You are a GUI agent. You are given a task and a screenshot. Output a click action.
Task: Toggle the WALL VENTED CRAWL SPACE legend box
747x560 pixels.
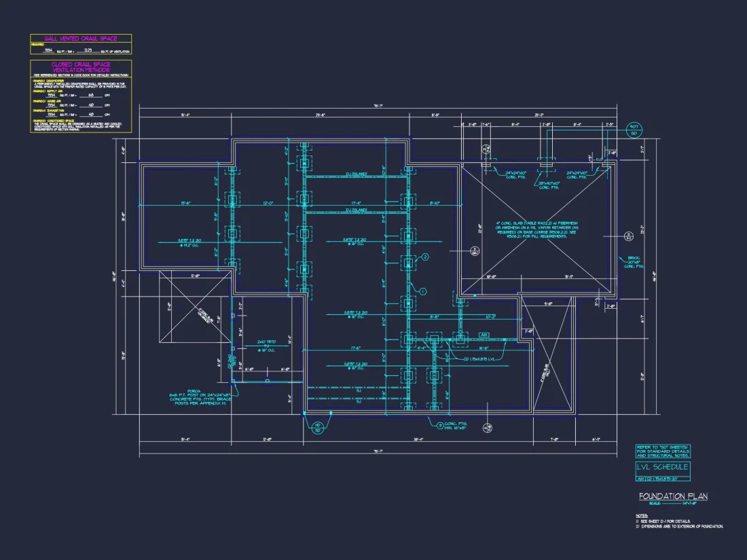point(80,39)
